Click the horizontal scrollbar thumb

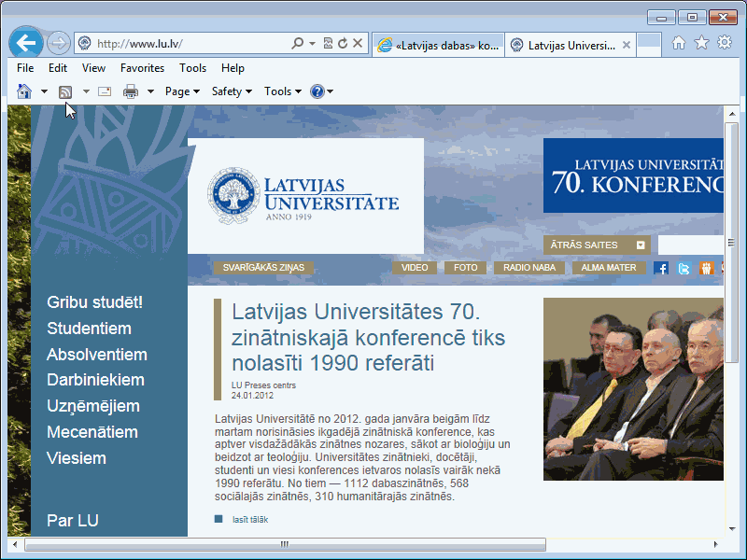[x=285, y=544]
